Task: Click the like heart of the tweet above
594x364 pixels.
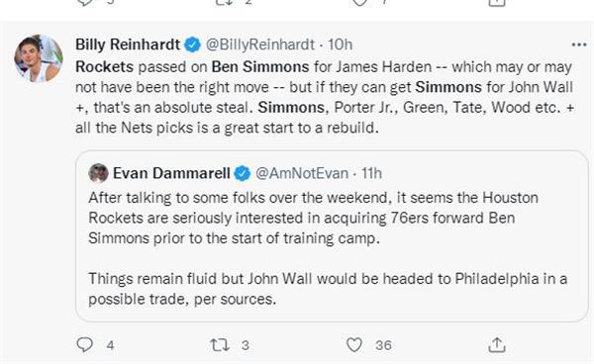Action: click(360, 3)
